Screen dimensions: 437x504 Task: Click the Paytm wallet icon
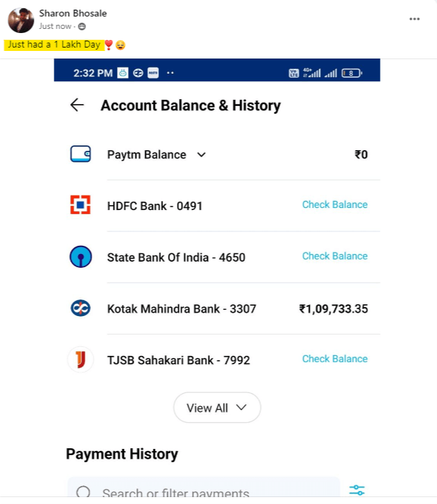click(x=81, y=154)
